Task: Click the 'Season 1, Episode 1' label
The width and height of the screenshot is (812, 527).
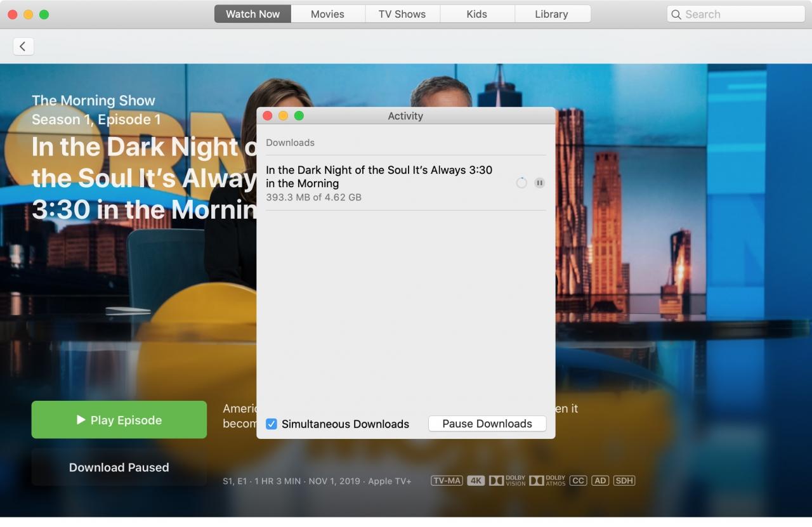Action: (x=96, y=119)
